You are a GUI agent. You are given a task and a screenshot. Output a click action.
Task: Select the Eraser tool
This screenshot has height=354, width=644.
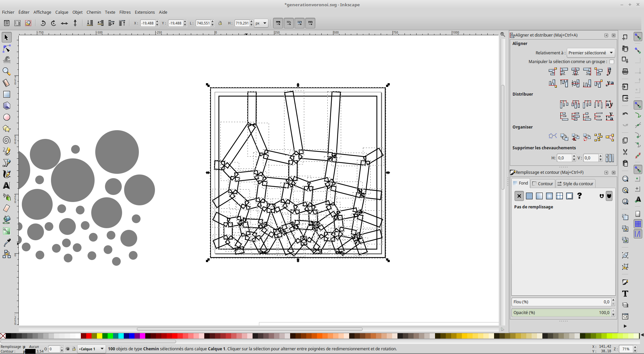click(x=6, y=208)
